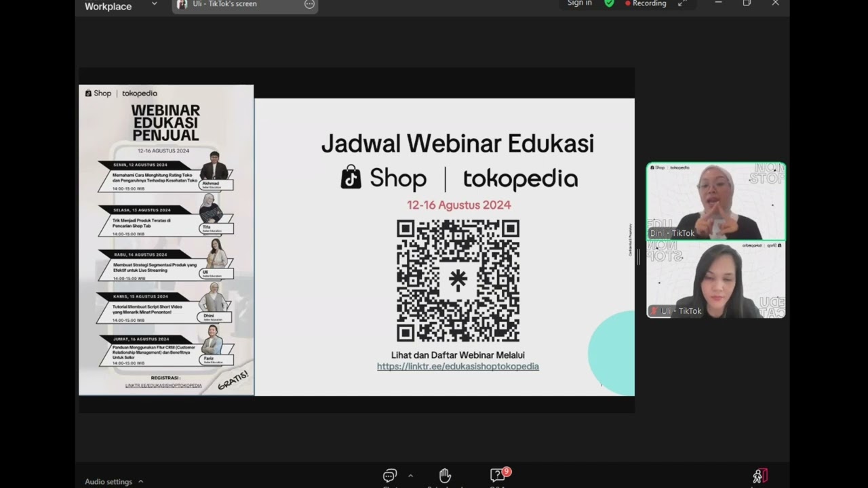This screenshot has width=868, height=488.
Task: Open the Chat panel icon
Action: coord(390,476)
